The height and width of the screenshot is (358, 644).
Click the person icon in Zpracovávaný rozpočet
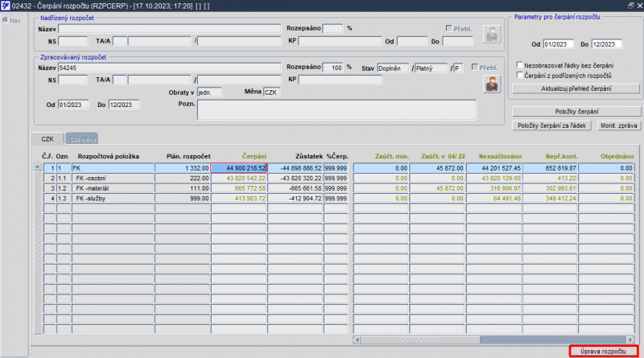click(492, 84)
